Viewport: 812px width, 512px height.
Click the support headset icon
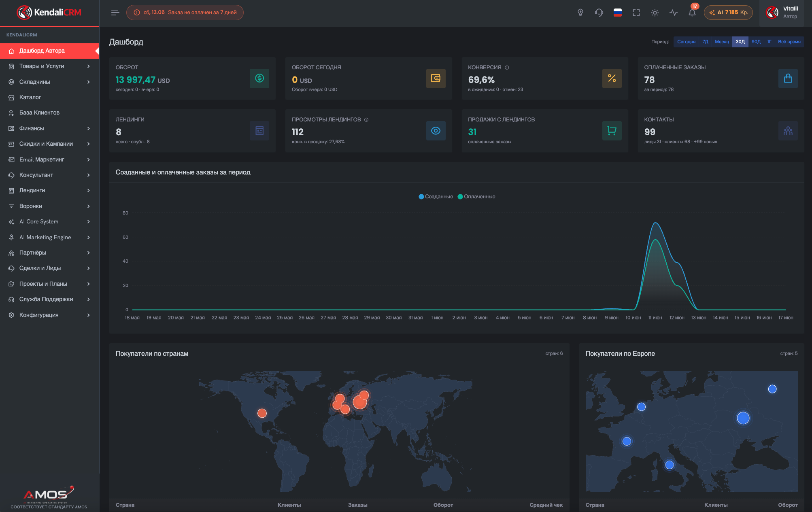click(x=599, y=13)
